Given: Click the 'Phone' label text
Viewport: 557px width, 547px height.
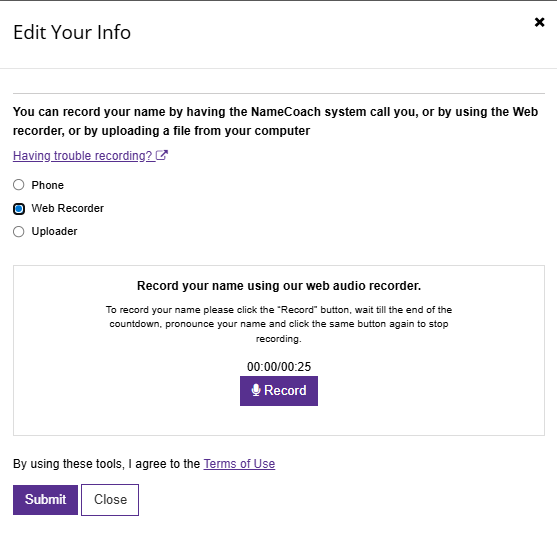Looking at the screenshot, I should pyautogui.click(x=48, y=185).
